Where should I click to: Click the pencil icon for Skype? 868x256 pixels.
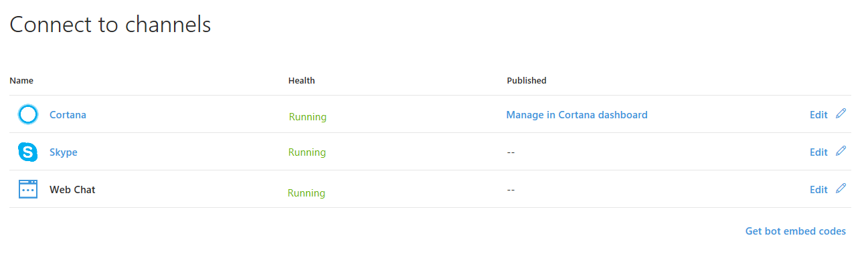(841, 151)
